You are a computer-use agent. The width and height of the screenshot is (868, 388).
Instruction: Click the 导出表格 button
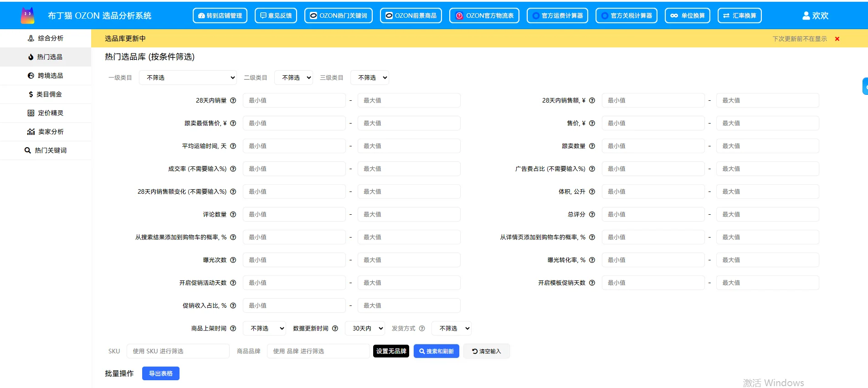(x=161, y=373)
